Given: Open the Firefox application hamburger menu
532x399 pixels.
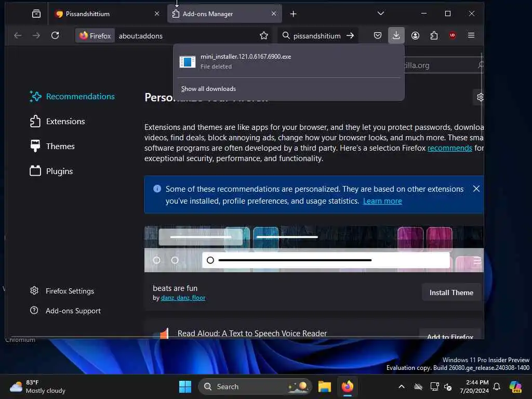Looking at the screenshot, I should pos(471,35).
